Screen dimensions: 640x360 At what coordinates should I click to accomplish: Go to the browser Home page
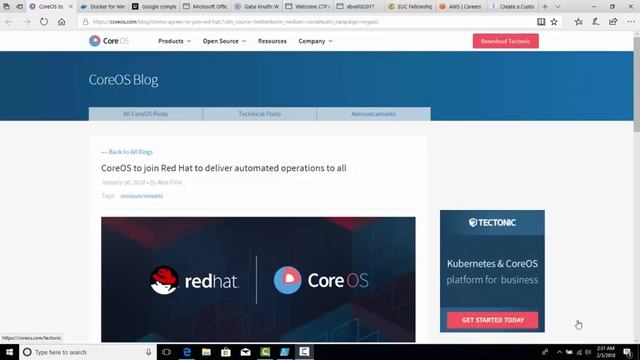62,22
